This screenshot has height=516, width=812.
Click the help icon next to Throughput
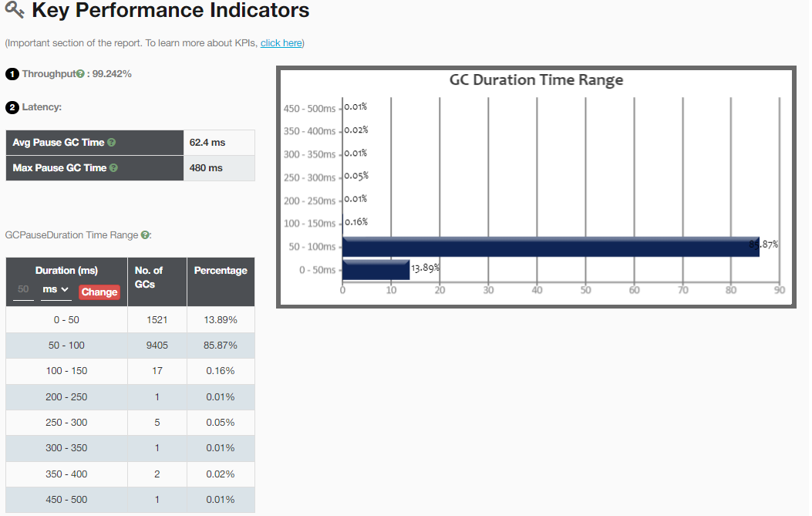79,74
